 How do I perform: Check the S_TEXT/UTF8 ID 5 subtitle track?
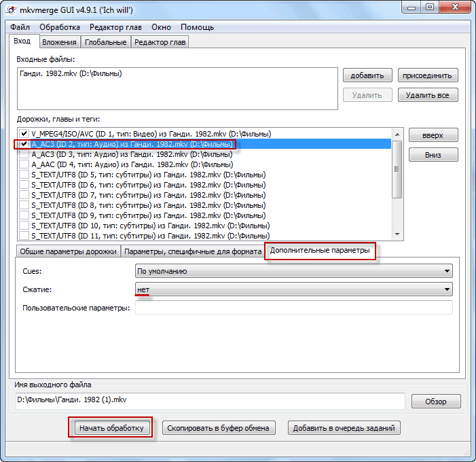click(24, 175)
